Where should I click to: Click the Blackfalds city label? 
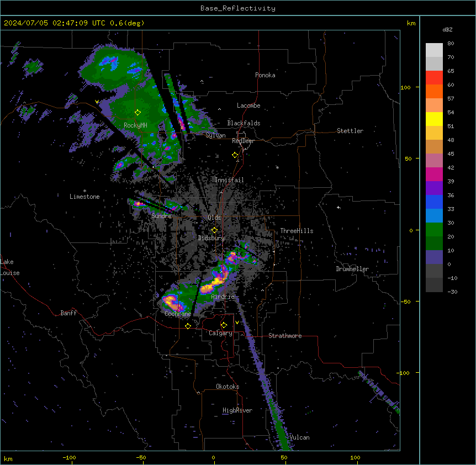click(244, 123)
